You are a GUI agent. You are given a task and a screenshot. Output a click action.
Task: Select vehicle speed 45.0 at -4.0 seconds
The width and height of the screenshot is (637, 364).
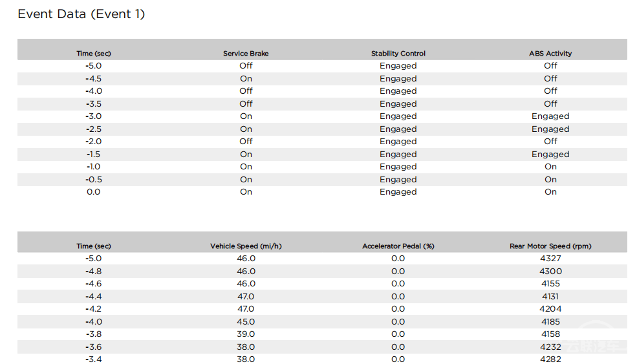click(x=246, y=321)
